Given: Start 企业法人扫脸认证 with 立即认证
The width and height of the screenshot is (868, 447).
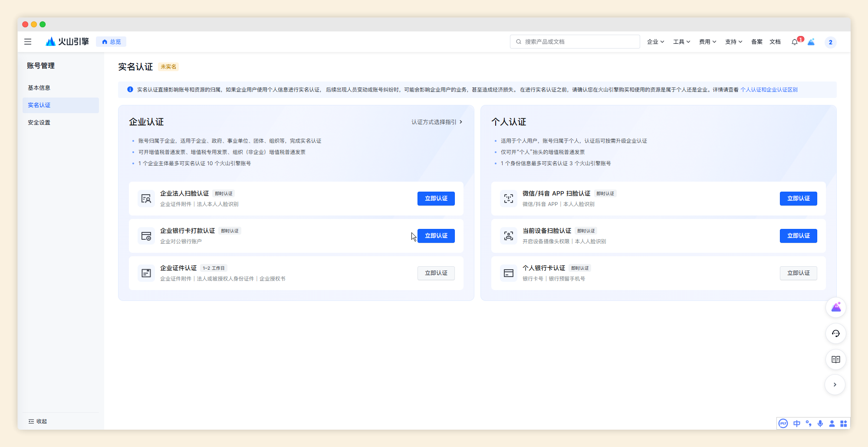Looking at the screenshot, I should coord(436,199).
